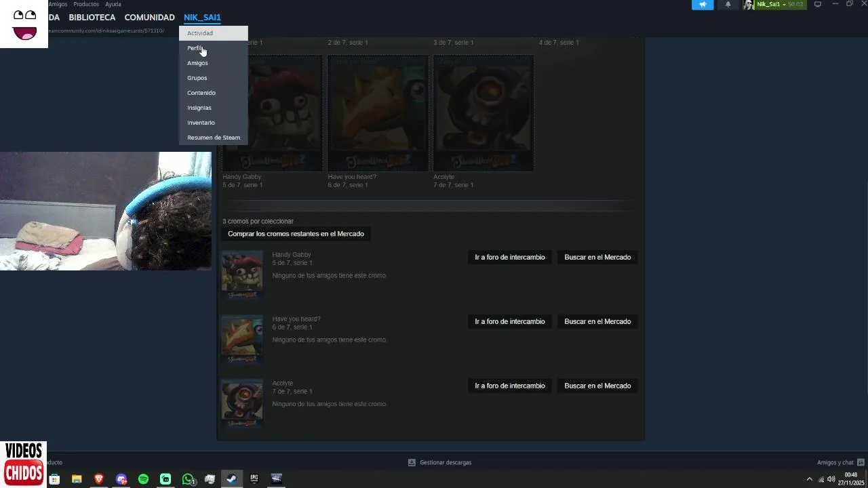Select Amigos in the profile dropdown menu
Screen dimensions: 868x488
point(214,63)
